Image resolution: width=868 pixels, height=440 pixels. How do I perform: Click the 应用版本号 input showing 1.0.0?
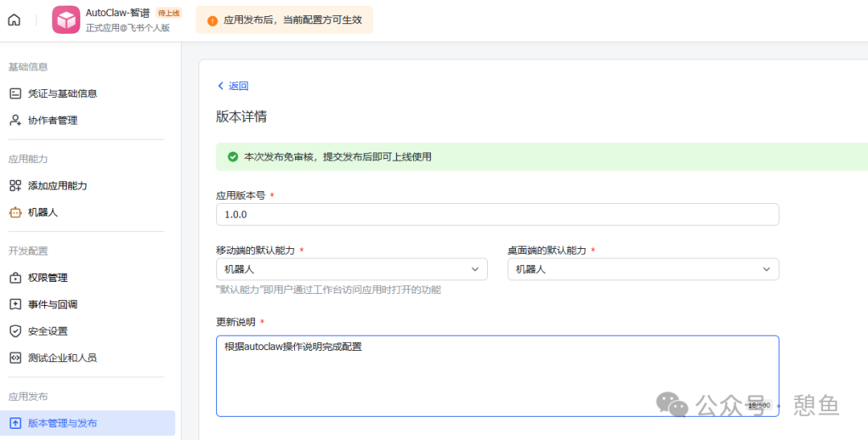[x=497, y=214]
